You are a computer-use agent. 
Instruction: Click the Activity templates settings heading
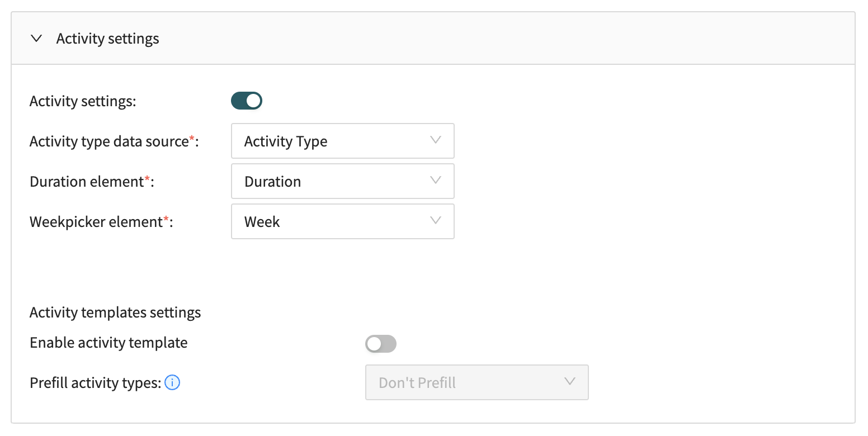115,312
